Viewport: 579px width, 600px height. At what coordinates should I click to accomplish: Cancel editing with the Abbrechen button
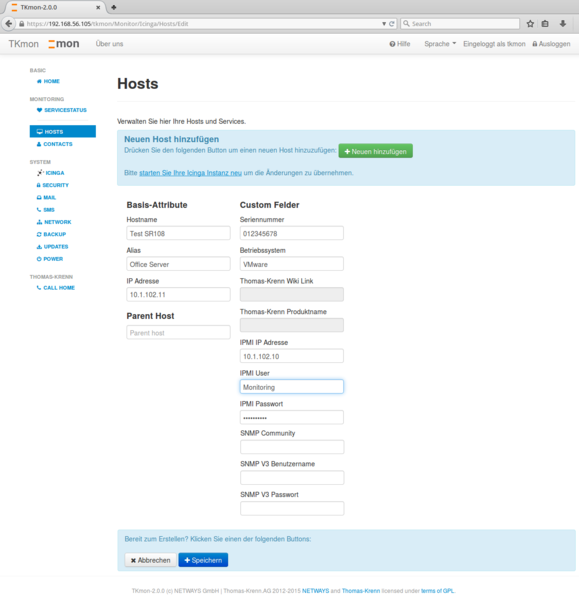[x=150, y=560]
